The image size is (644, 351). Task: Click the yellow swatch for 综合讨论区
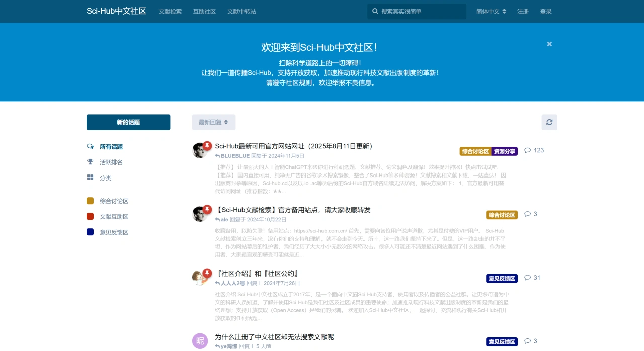tap(90, 201)
